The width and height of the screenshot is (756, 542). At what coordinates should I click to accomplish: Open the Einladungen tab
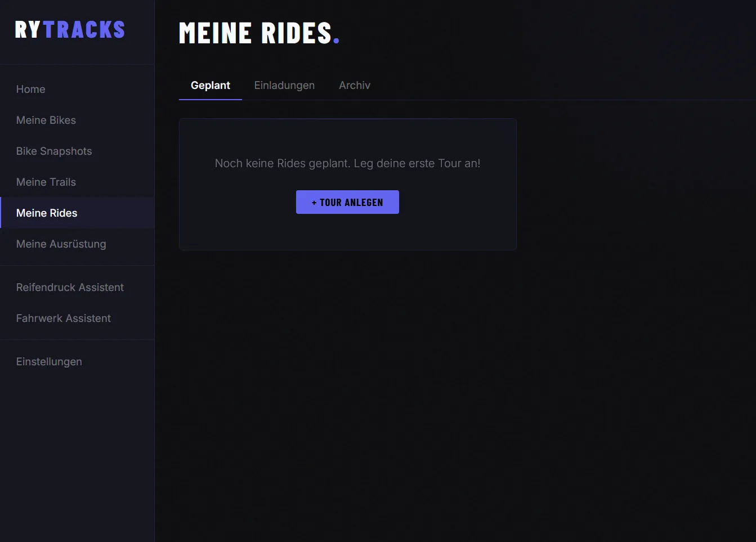click(284, 85)
